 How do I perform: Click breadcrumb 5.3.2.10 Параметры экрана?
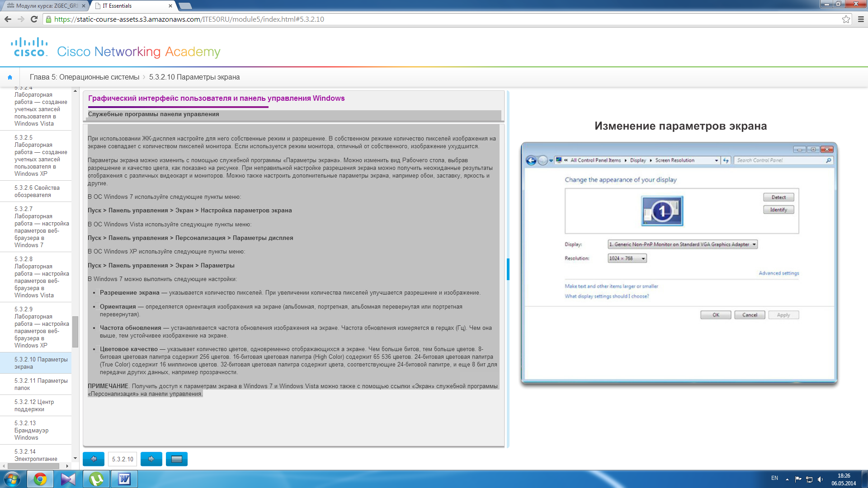pyautogui.click(x=194, y=77)
